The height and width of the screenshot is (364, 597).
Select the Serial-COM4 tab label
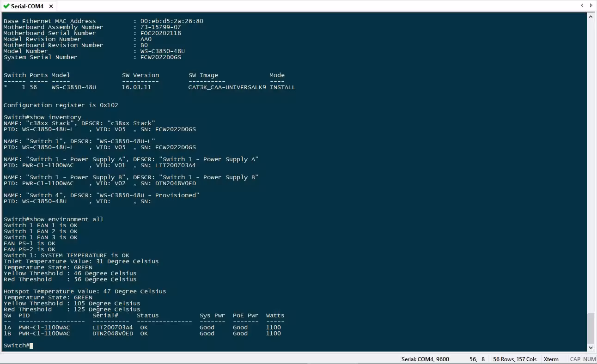(27, 6)
